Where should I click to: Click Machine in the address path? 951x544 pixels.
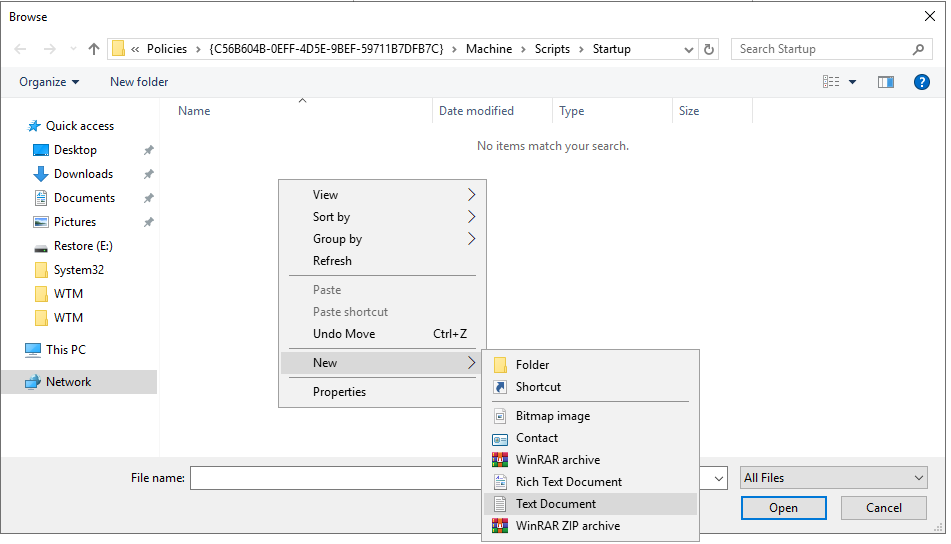point(489,49)
